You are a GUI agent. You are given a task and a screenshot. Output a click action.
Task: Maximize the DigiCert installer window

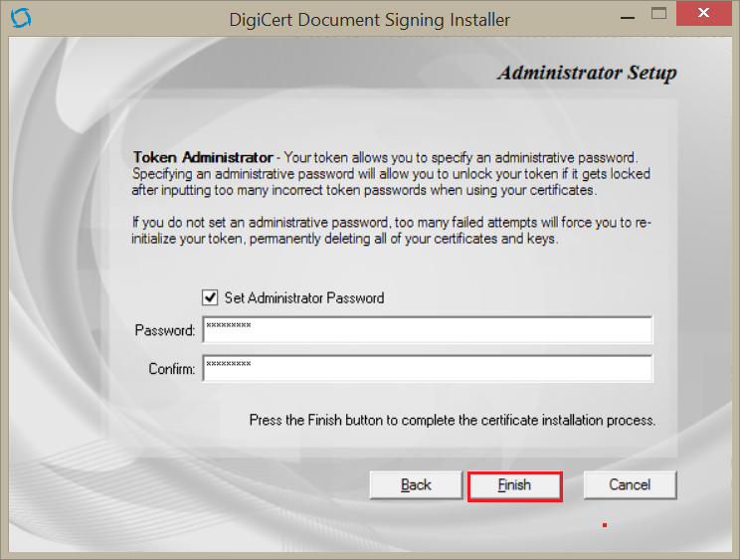coord(657,15)
